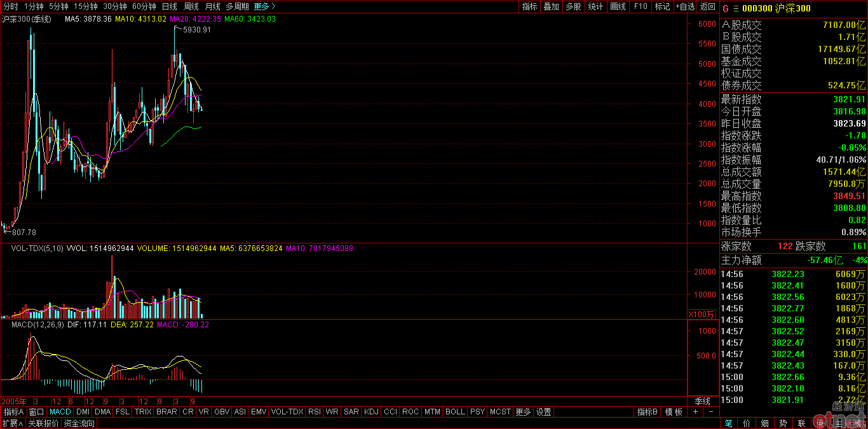Switch to the 分时 intraday view
This screenshot has width=868, height=429.
click(10, 6)
